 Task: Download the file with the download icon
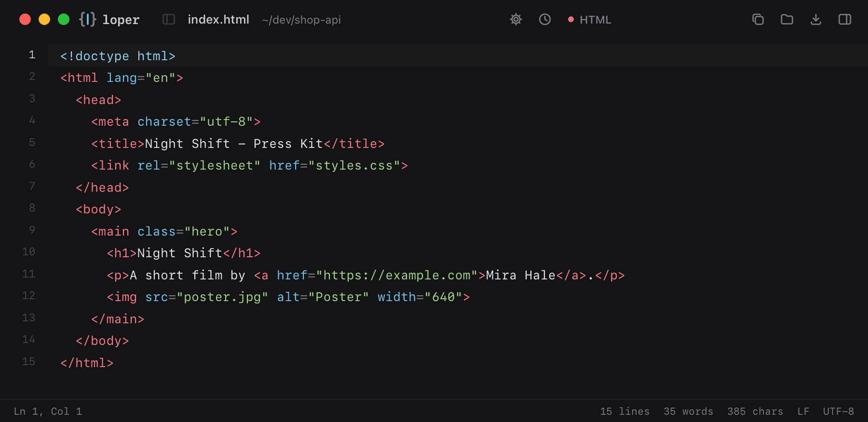pos(816,19)
